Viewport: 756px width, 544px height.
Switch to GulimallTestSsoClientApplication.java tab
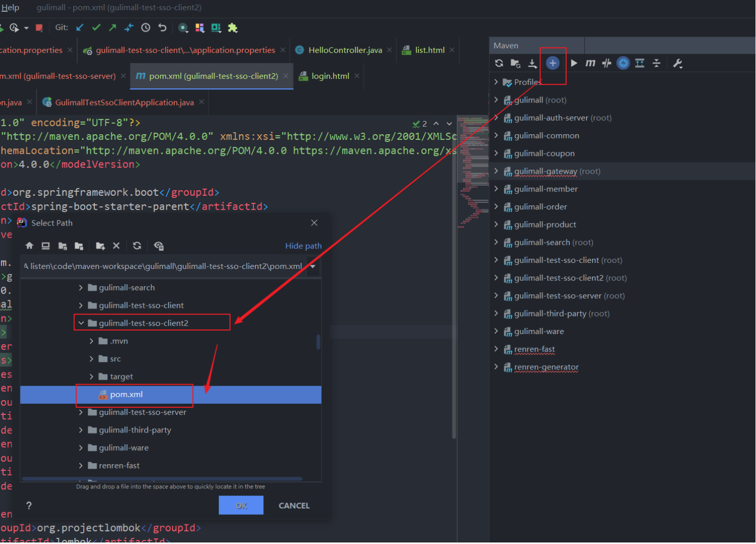(x=124, y=102)
